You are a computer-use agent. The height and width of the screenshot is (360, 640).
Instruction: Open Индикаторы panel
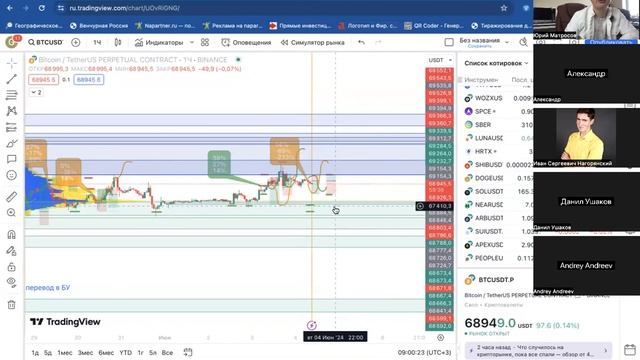pyautogui.click(x=159, y=42)
